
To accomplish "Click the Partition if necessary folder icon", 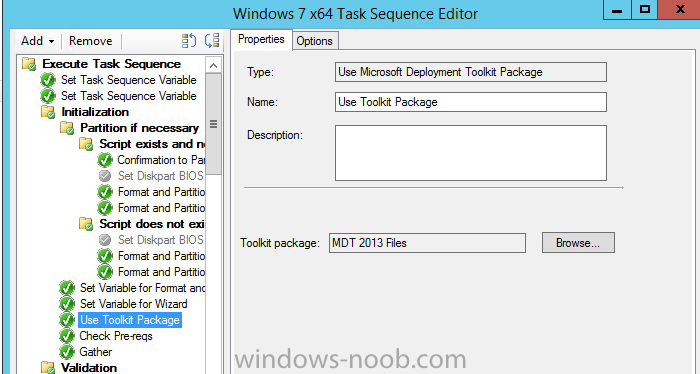I will click(67, 128).
